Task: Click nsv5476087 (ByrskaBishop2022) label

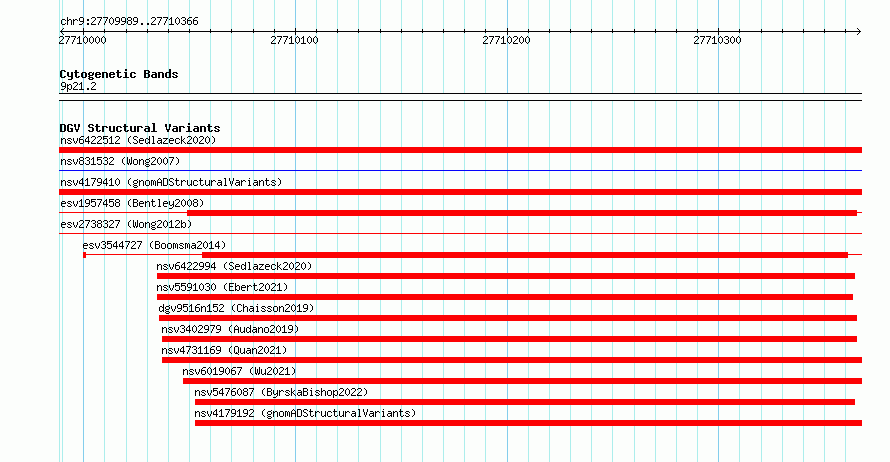Action: [x=281, y=392]
